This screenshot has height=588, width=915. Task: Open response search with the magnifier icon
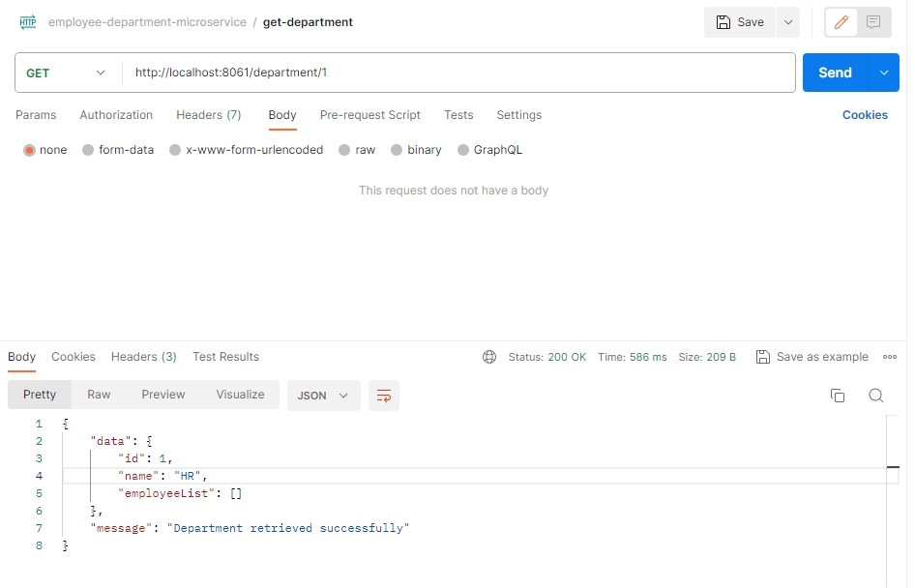tap(876, 395)
